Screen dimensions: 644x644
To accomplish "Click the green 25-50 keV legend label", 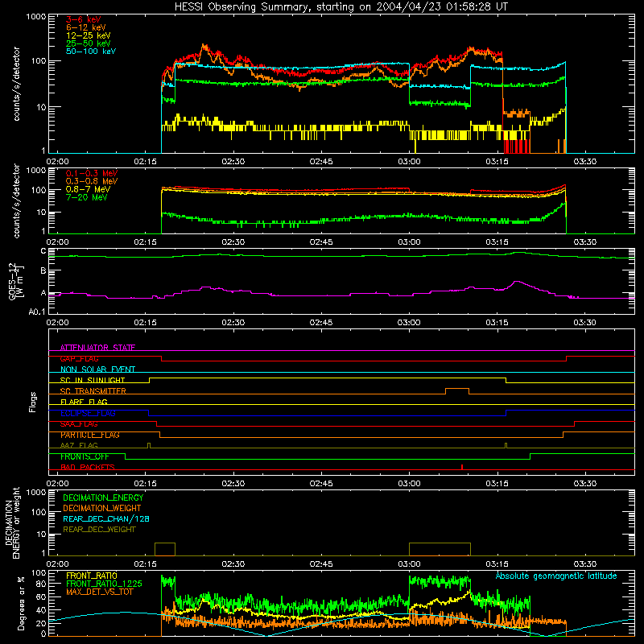I will [x=89, y=43].
